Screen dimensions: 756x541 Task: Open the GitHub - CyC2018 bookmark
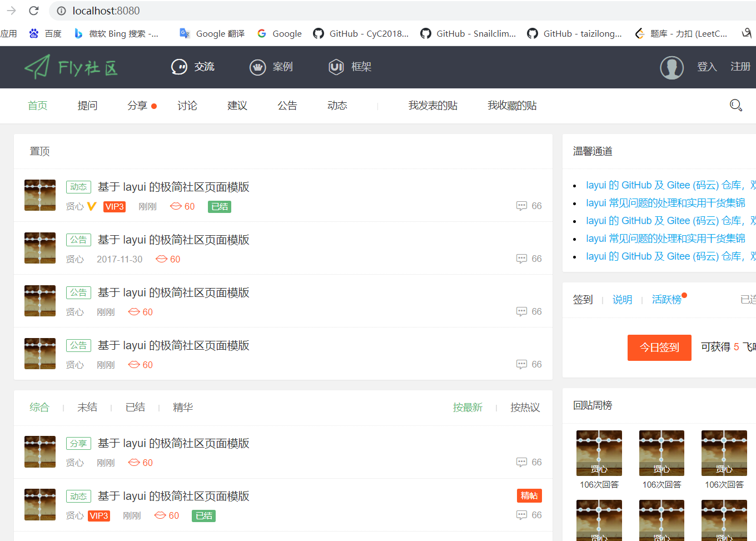[x=361, y=33]
